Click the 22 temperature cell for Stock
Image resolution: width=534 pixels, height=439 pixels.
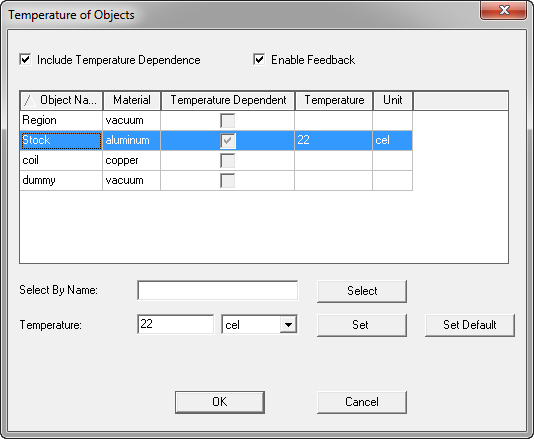333,140
